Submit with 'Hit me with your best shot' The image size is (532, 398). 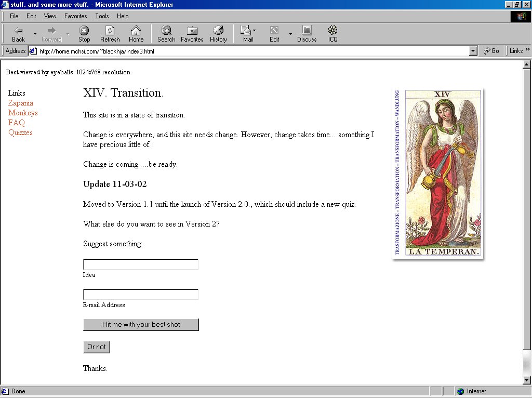pos(141,325)
